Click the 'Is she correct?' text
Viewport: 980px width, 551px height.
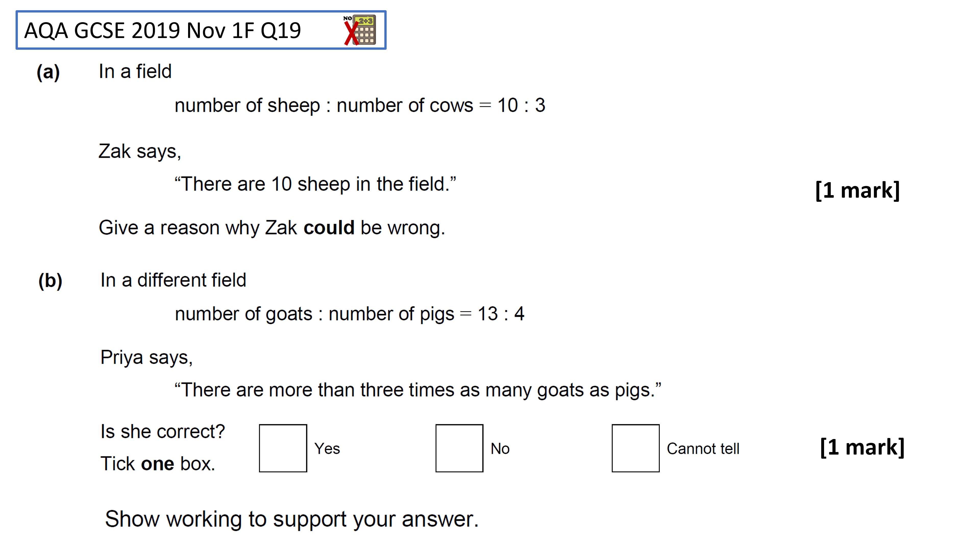point(163,432)
